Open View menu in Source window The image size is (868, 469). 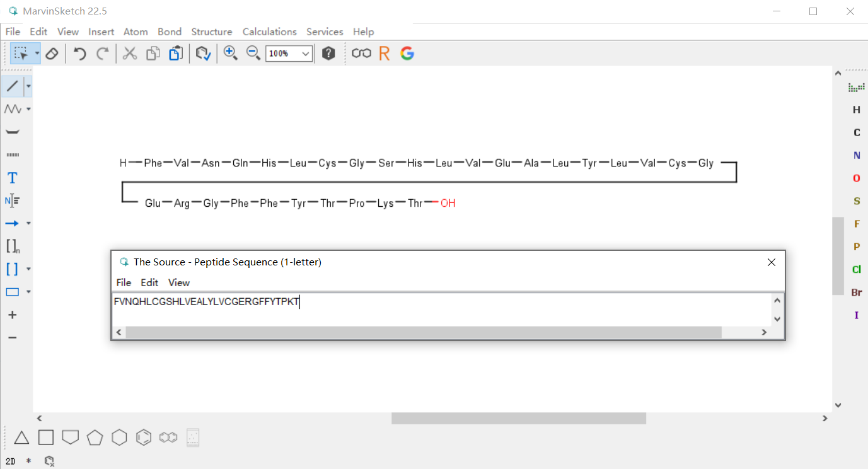pyautogui.click(x=179, y=282)
